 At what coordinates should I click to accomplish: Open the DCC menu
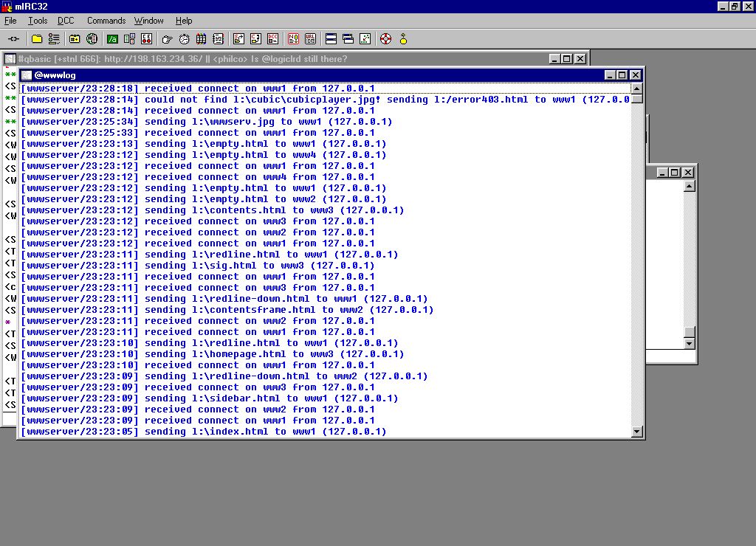66,21
